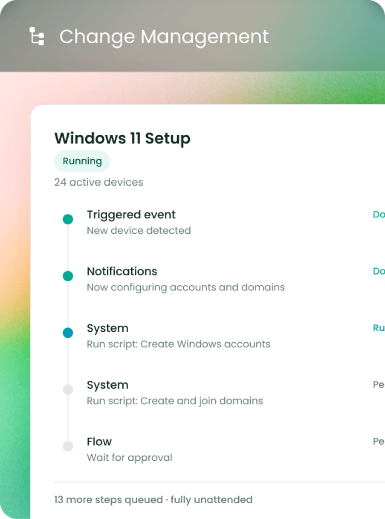
Task: Click the Running status badge
Action: pos(82,161)
